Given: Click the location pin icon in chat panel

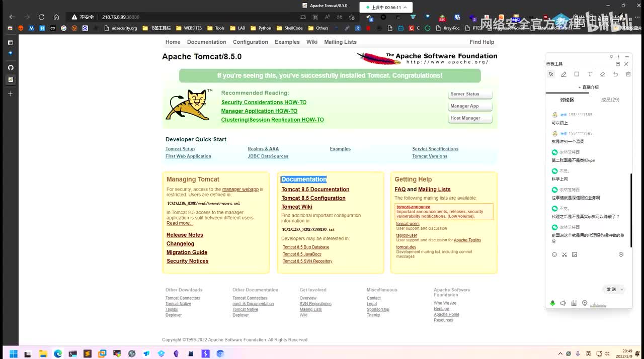Looking at the screenshot, I should (x=585, y=303).
